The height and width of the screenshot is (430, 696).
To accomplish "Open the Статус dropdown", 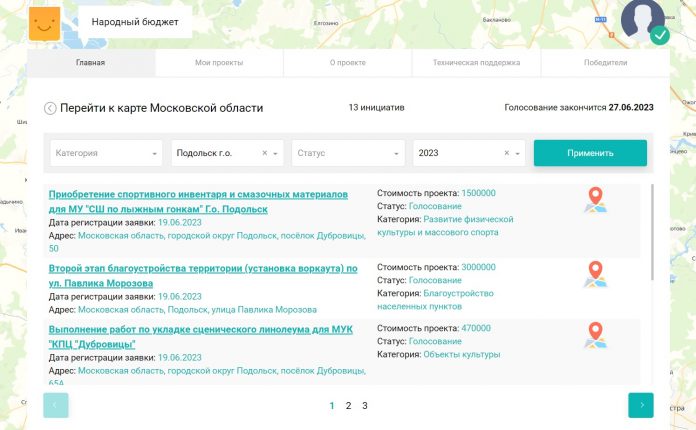I will click(x=395, y=154).
